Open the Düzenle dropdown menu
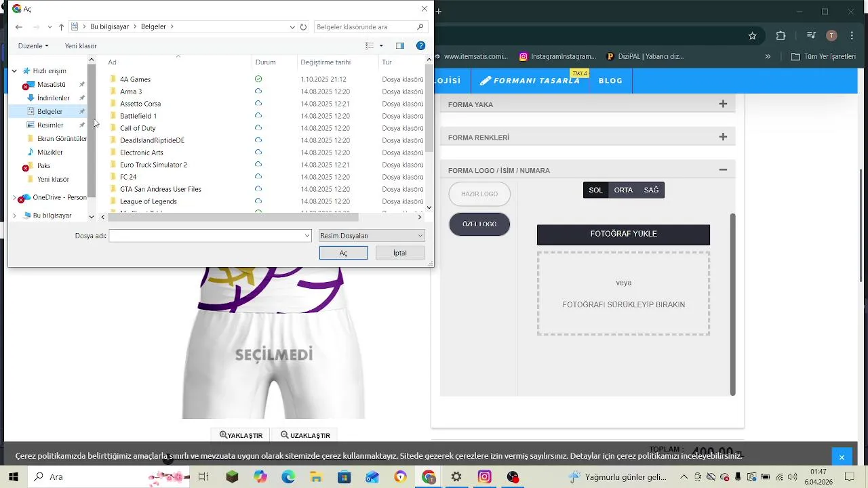Screen dimensions: 868x488 pyautogui.click(x=33, y=46)
